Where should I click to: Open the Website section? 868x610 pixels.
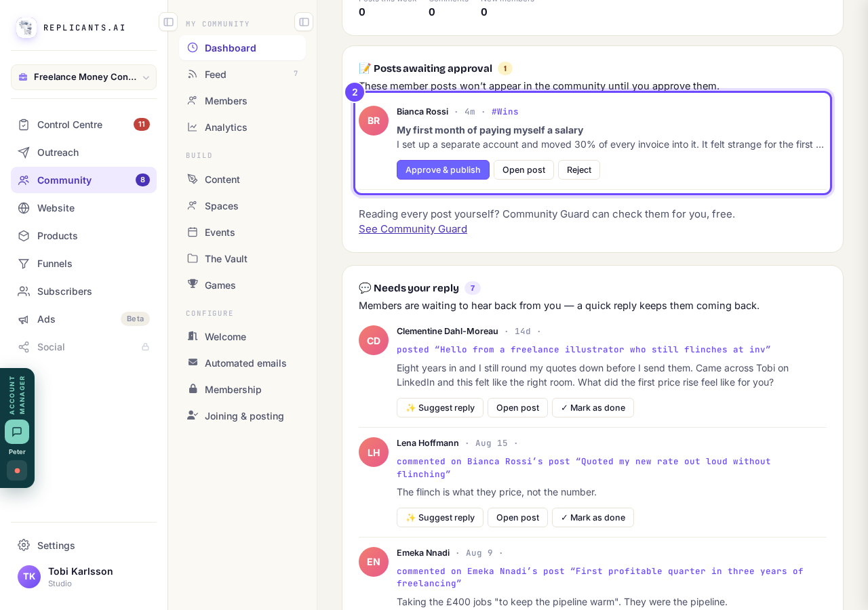pyautogui.click(x=83, y=208)
